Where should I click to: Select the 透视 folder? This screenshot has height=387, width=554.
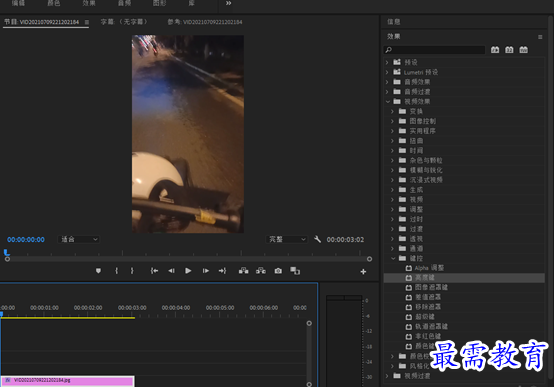[x=416, y=239]
